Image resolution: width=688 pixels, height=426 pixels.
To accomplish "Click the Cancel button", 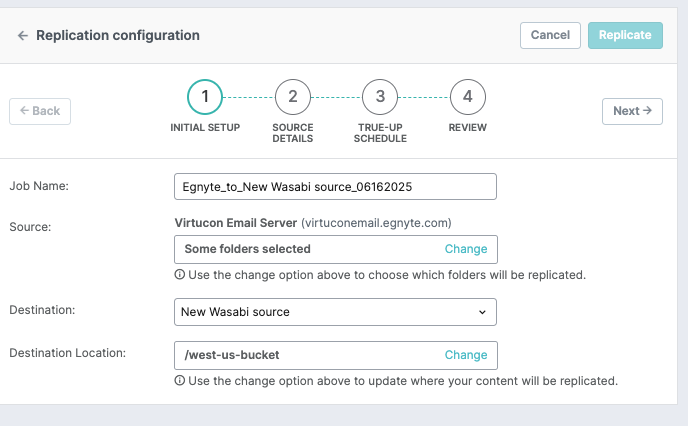I will point(550,36).
